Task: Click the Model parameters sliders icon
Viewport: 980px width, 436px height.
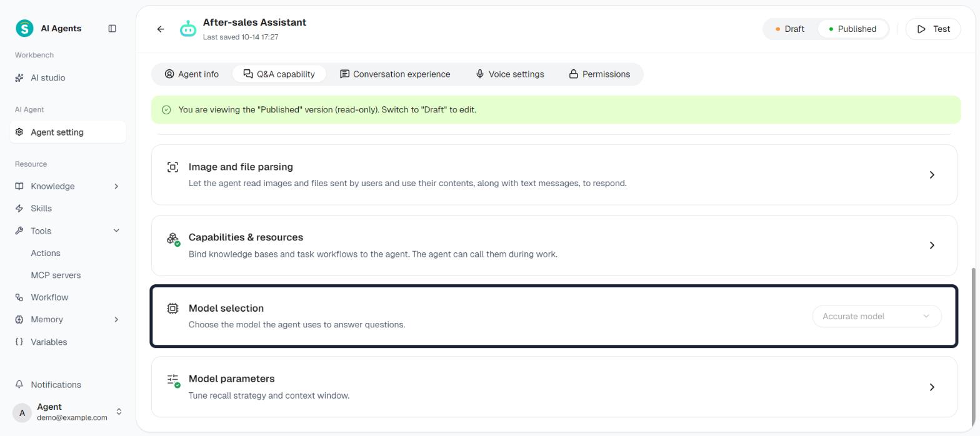Action: coord(173,380)
